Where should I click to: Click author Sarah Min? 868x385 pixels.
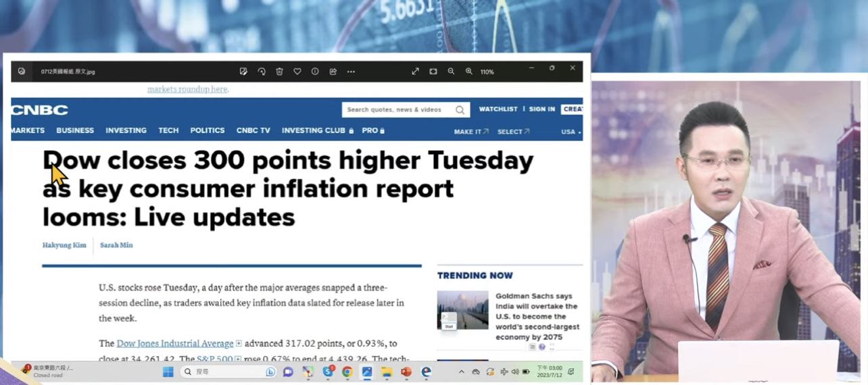(116, 245)
